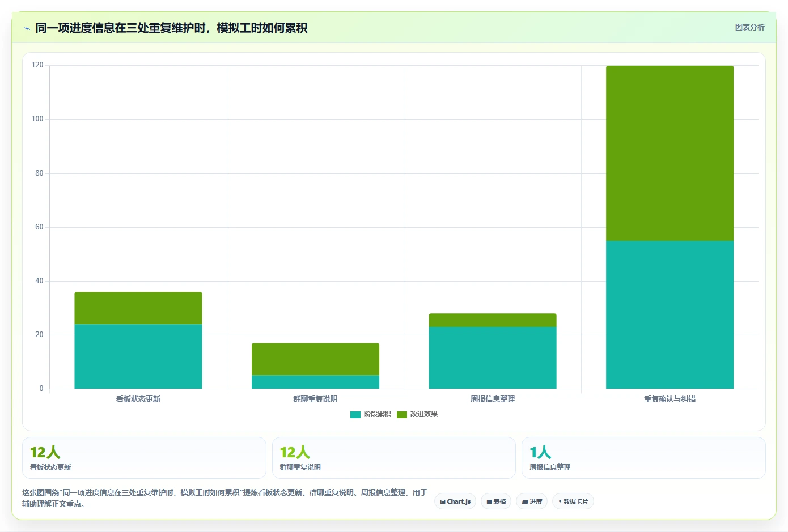Screen dimensions: 788x532
Task: Click the 改进效果 legend label text
Action: (x=424, y=414)
